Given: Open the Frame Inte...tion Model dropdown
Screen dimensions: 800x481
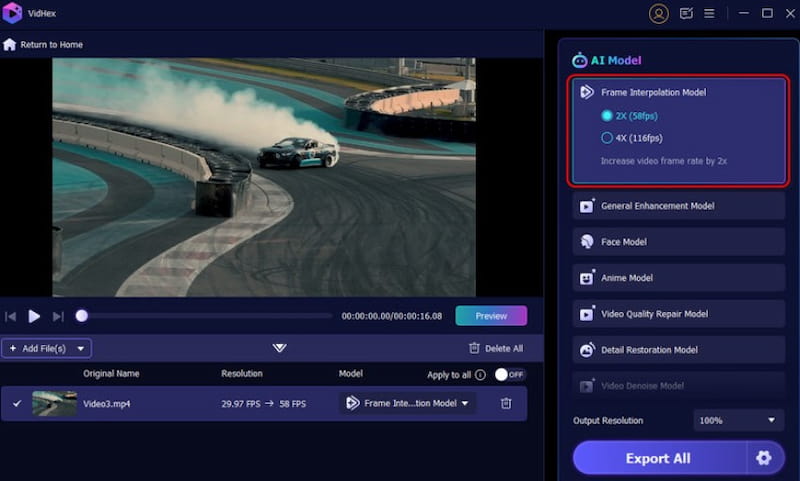Looking at the screenshot, I should pyautogui.click(x=408, y=403).
